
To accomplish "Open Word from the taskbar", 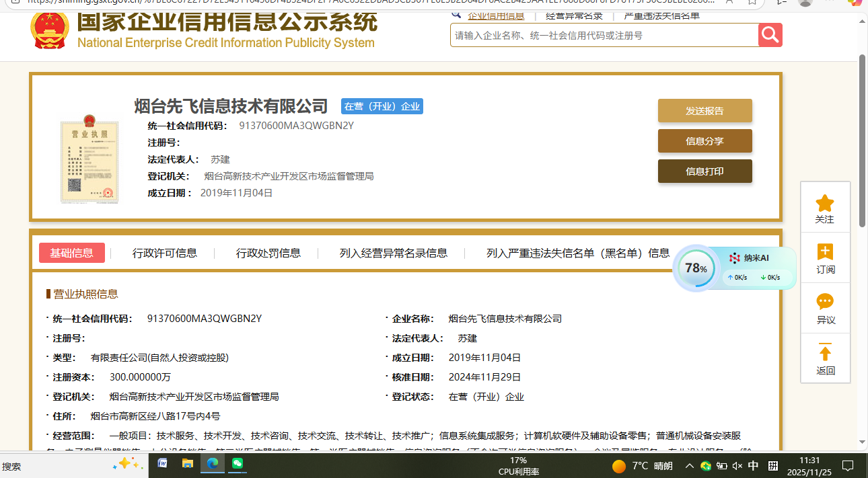I will pos(162,464).
